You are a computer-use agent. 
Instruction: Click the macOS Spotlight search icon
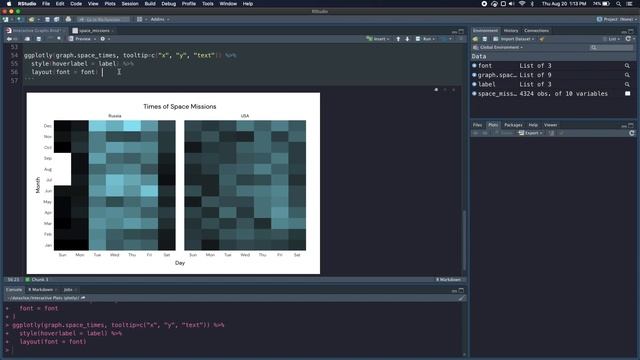pos(619,4)
